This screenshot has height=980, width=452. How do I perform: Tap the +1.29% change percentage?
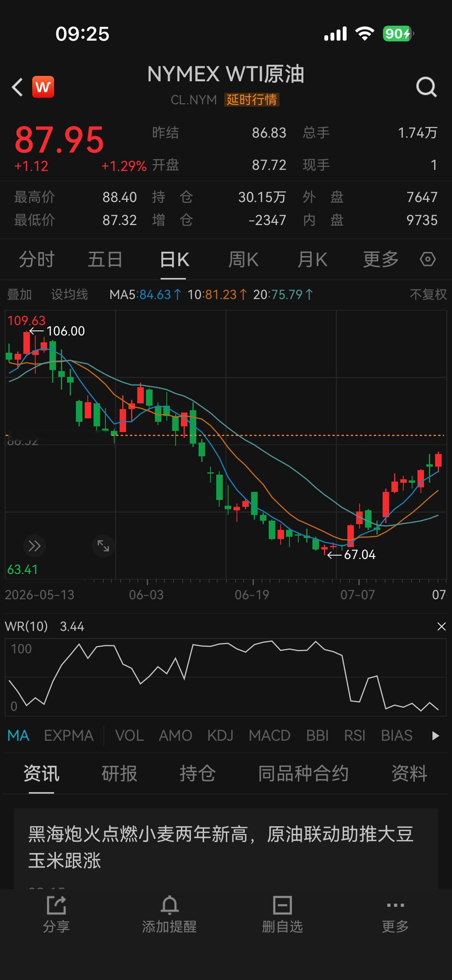point(124,166)
